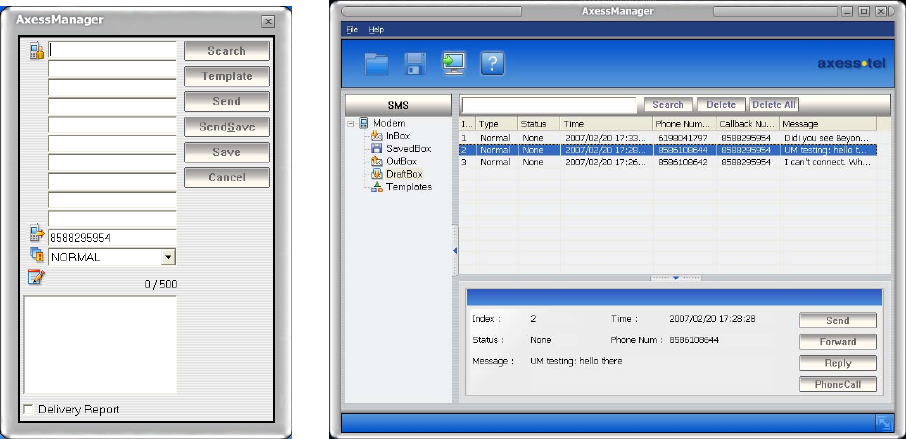This screenshot has height=439, width=906.
Task: Click the Templates icon in the tree
Action: (x=377, y=187)
